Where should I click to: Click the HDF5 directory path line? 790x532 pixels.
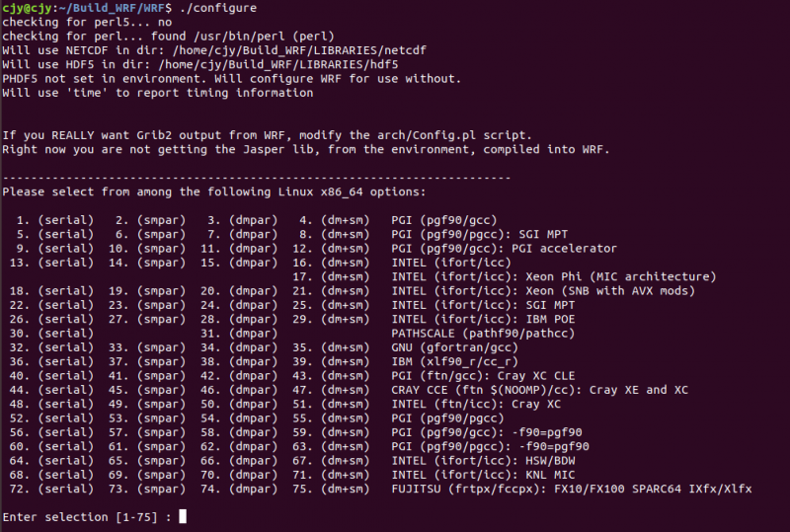click(202, 64)
